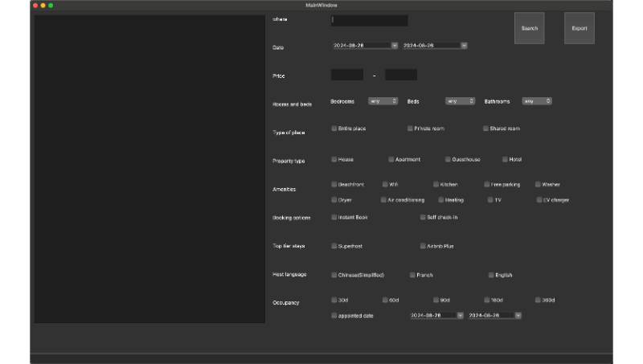Click the minimum price input field
Image resolution: width=643 pixels, height=364 pixels.
tap(346, 75)
